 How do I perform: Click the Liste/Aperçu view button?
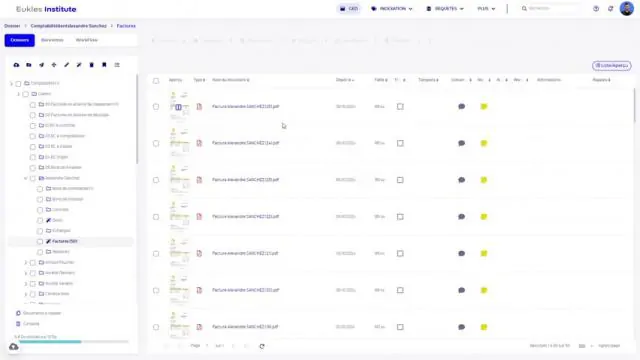[611, 65]
